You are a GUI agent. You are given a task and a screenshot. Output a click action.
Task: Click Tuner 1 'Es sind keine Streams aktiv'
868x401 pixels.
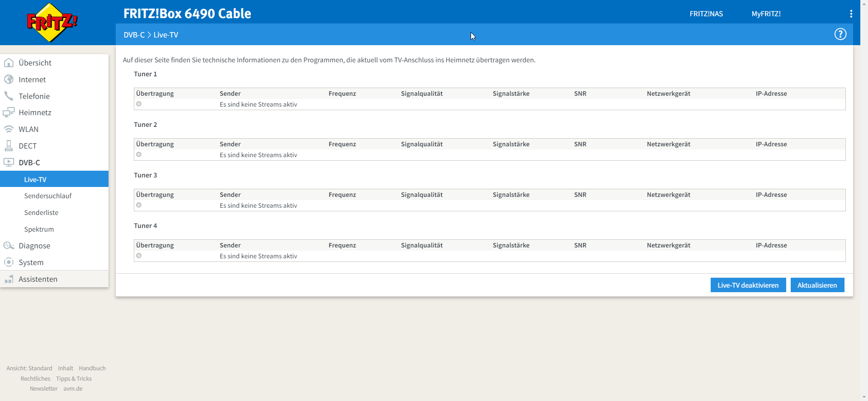coord(258,104)
